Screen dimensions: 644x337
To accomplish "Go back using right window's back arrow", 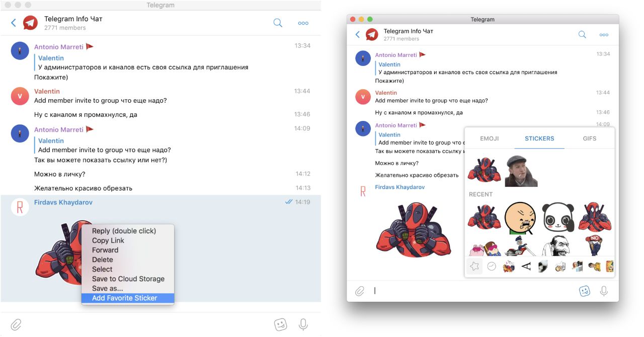I will pyautogui.click(x=358, y=34).
